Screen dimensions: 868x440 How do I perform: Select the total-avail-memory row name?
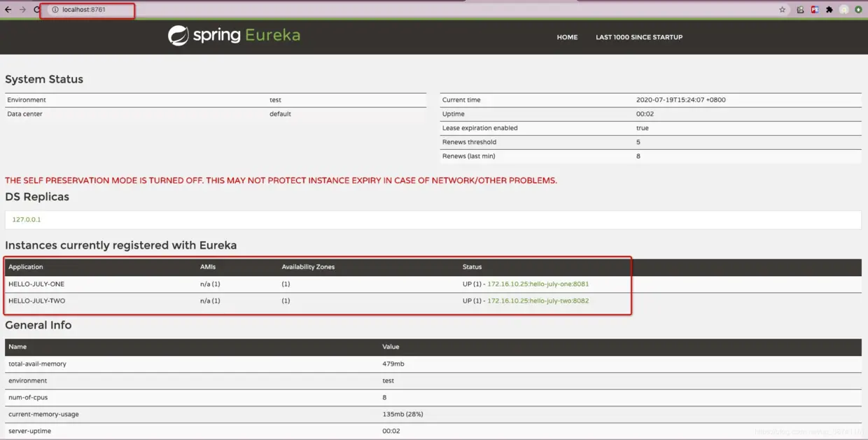coord(37,364)
